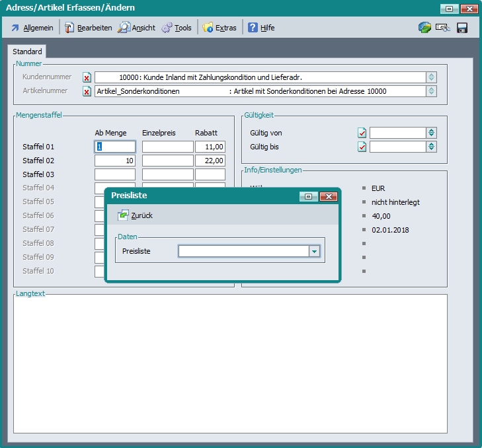Image resolution: width=482 pixels, height=448 pixels.
Task: Clear the Artikelnummer with red X icon
Action: 87,91
